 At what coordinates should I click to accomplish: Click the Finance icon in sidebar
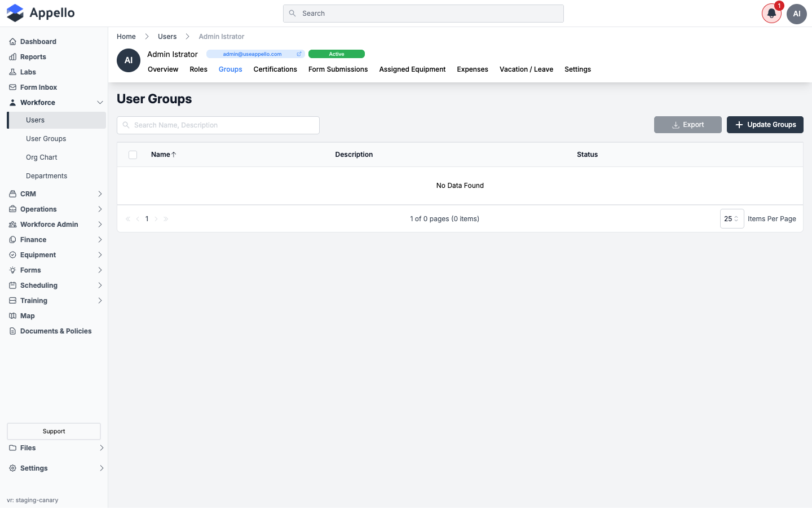coord(12,240)
